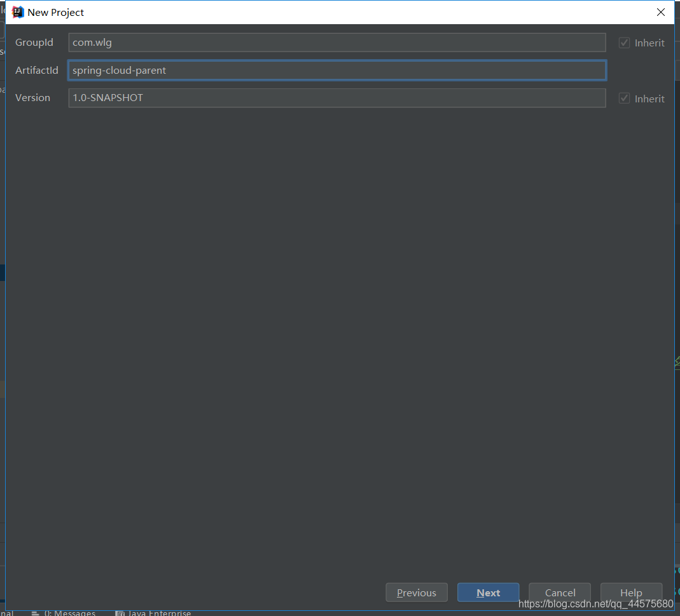Go back with the Previous button
The width and height of the screenshot is (680, 616).
pos(416,592)
